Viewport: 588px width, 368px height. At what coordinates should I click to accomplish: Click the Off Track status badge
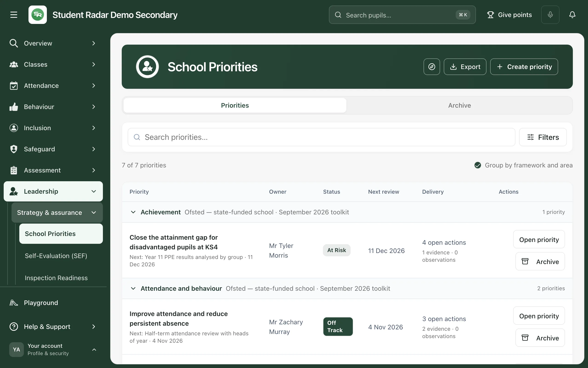point(338,327)
